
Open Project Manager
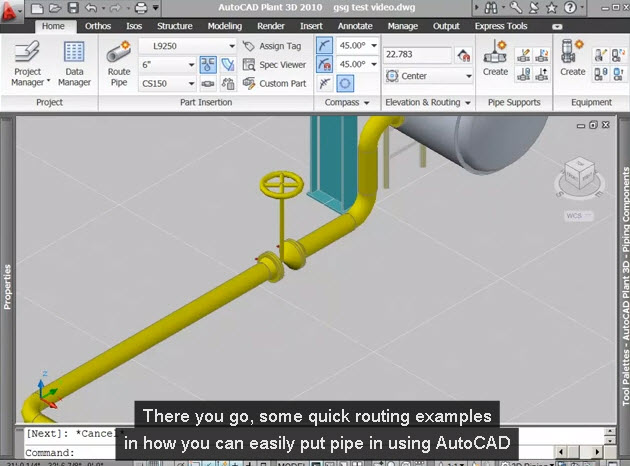pyautogui.click(x=27, y=65)
